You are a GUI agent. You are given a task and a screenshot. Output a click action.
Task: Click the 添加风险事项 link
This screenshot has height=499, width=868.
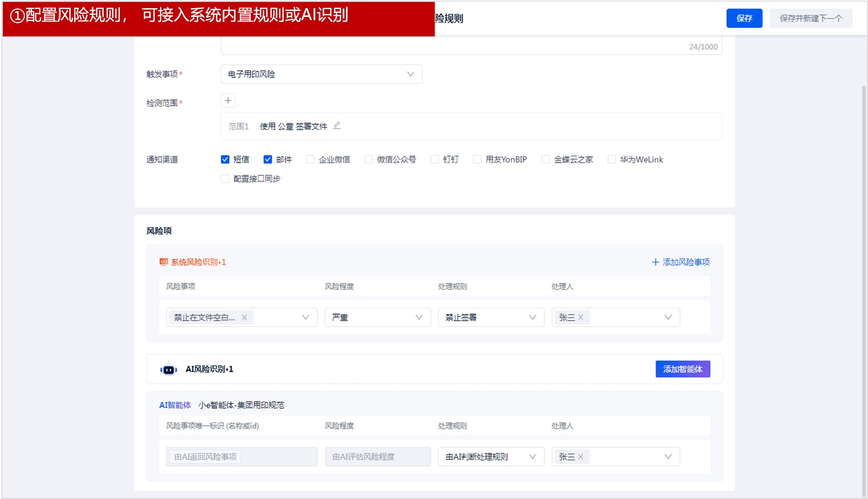click(x=681, y=262)
